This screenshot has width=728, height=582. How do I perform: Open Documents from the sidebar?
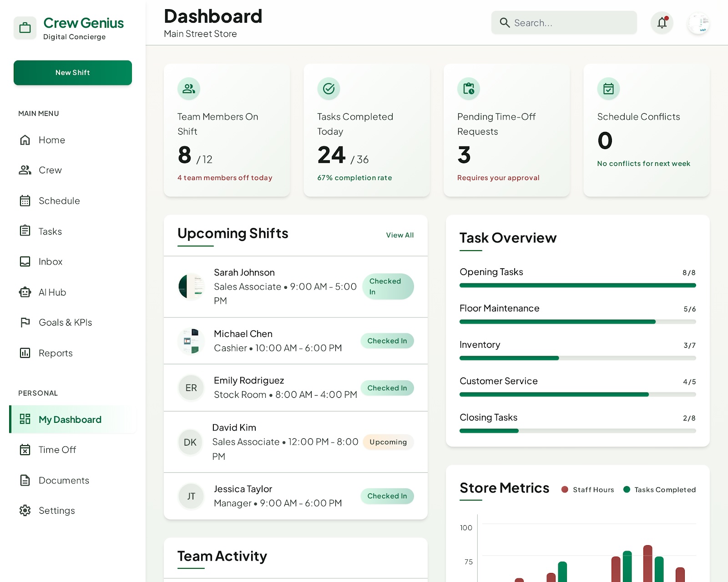pos(73,480)
